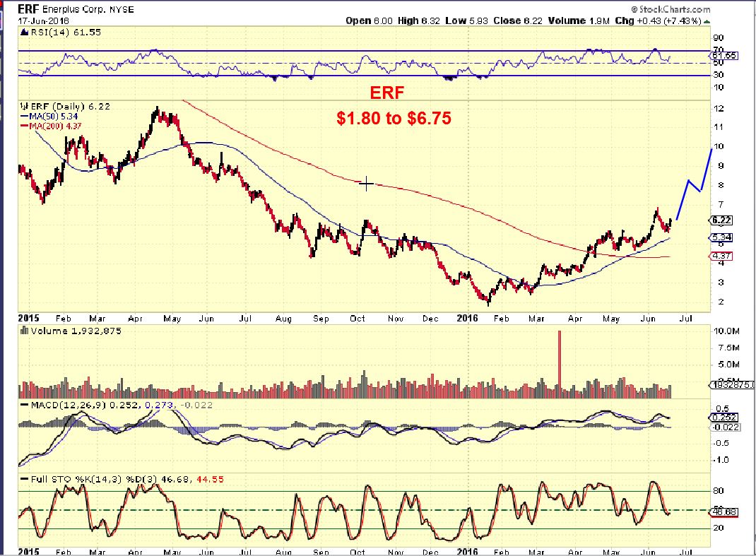Click the 'Open 6.00' header value
The width and height of the screenshot is (756, 556).
coord(369,20)
